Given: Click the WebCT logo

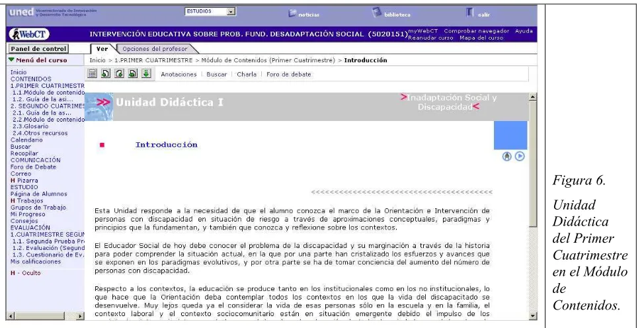Looking at the screenshot, I should (29, 34).
